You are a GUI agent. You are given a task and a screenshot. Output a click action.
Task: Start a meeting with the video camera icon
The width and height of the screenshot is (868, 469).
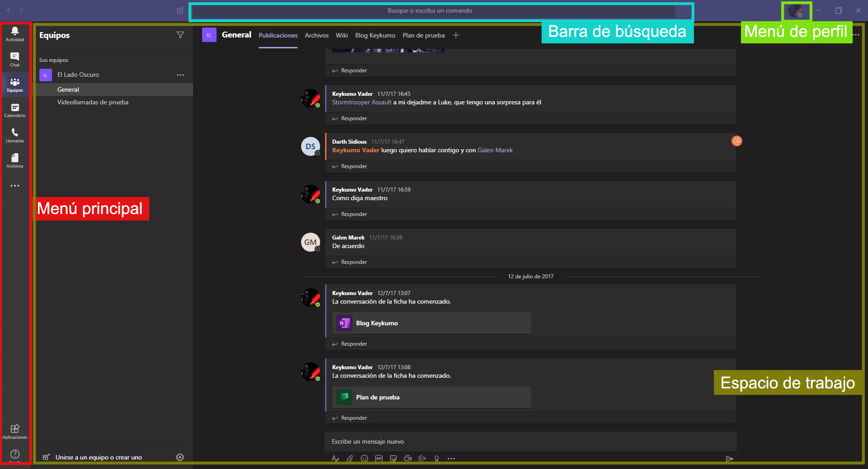pos(408,458)
